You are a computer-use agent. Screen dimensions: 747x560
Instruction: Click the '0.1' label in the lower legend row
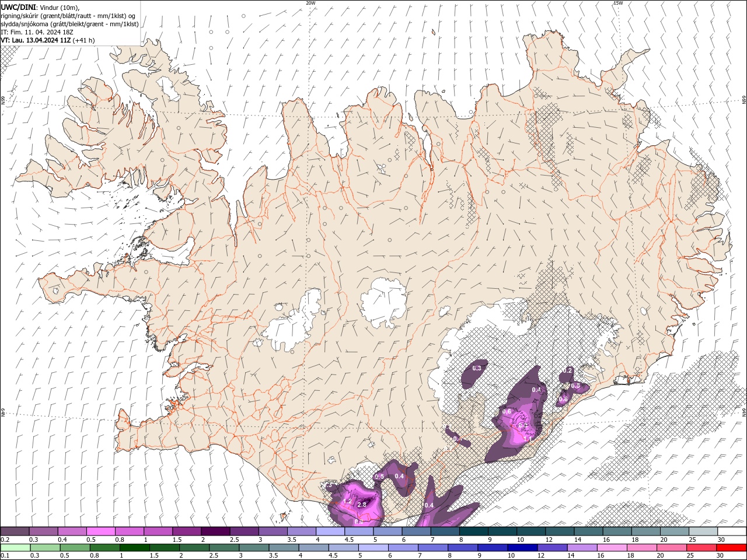pos(5,556)
